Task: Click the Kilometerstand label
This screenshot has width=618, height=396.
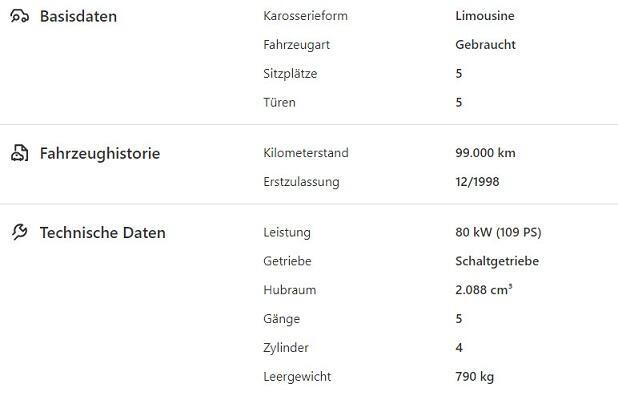Action: [x=306, y=153]
